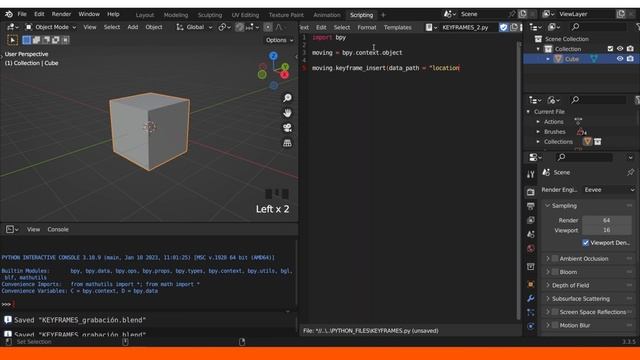The image size is (640, 360).
Task: Click the Python console editor type icon
Action: pyautogui.click(x=12, y=229)
